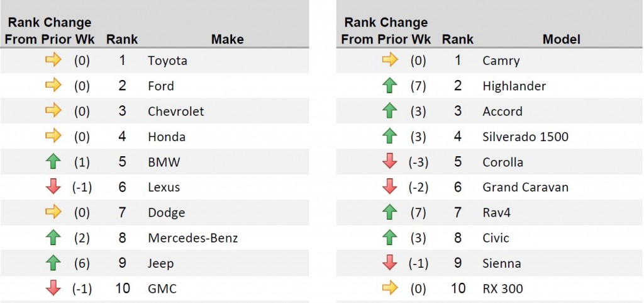
Task: Click the green up arrow next to Jeep
Action: point(53,263)
